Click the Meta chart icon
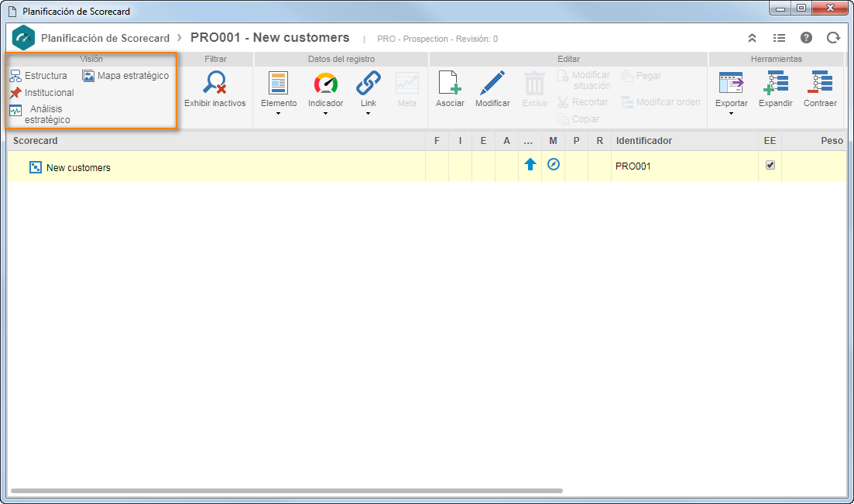 point(406,84)
